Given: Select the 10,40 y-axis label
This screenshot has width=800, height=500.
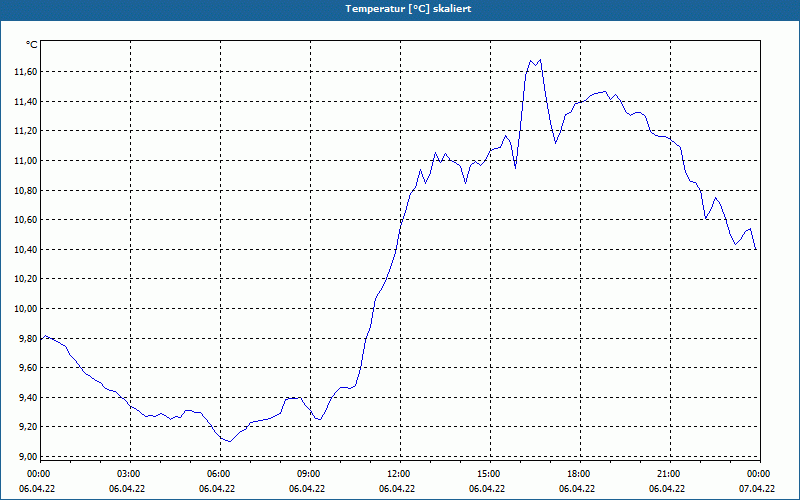Looking at the screenshot, I should click(x=26, y=249).
